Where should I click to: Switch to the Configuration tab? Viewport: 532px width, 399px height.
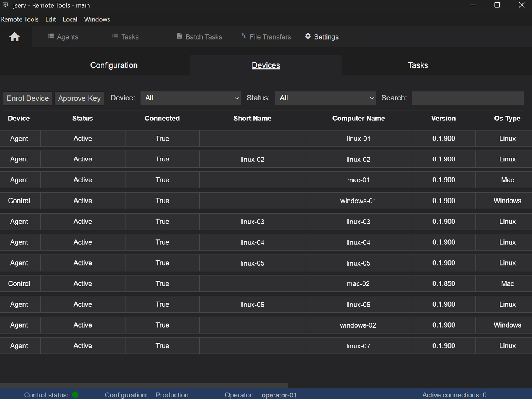click(114, 65)
